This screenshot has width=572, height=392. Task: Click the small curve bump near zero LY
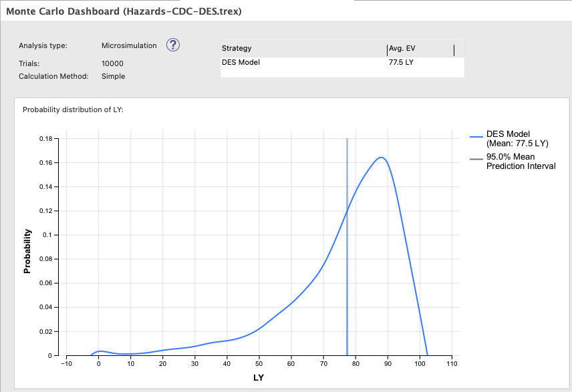click(x=100, y=351)
